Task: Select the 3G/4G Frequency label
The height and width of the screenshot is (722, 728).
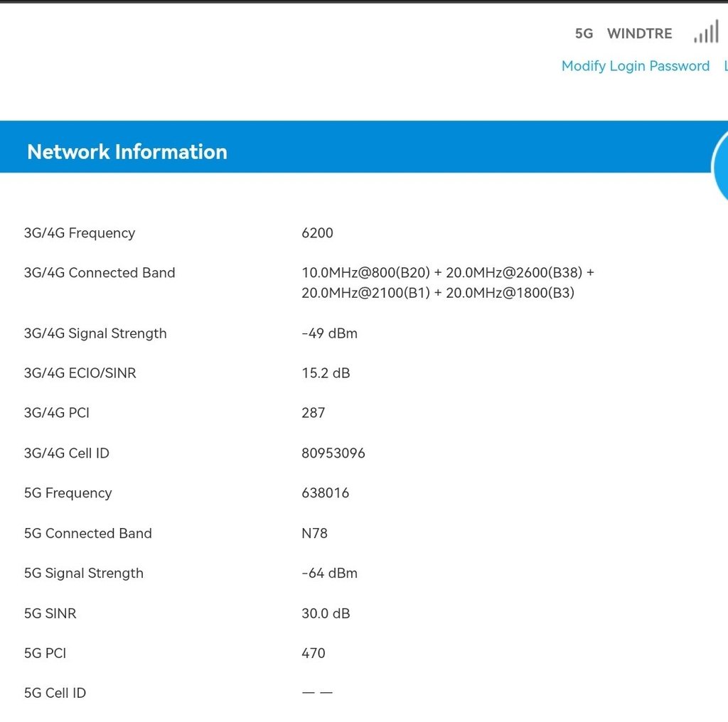Action: point(80,233)
